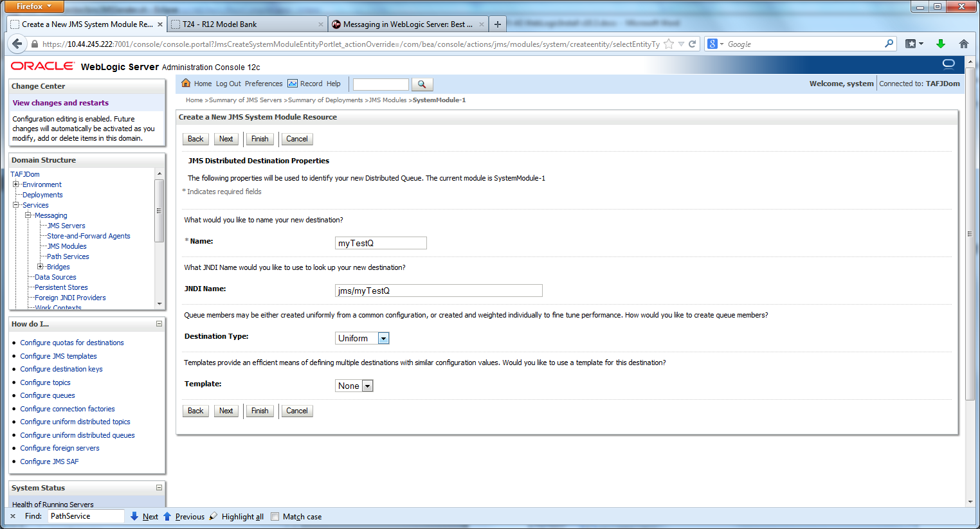Open Configure uniform distributed queues help link
The image size is (980, 529).
point(77,435)
